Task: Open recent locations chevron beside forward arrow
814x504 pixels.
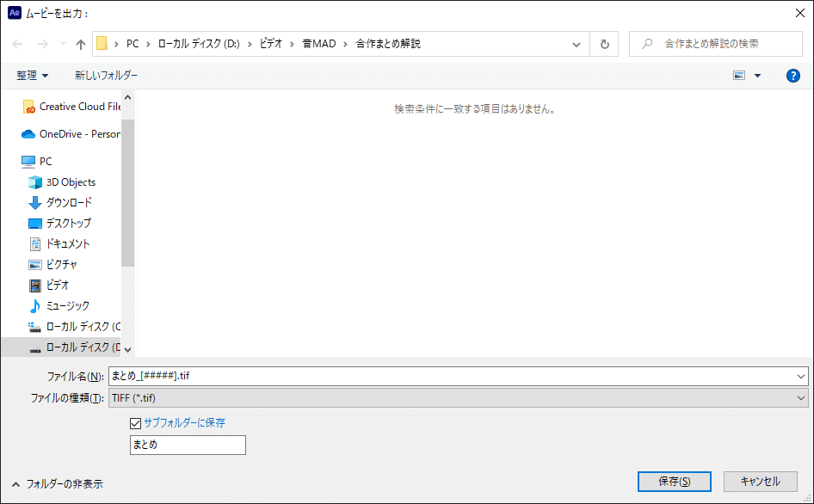Action: point(63,44)
